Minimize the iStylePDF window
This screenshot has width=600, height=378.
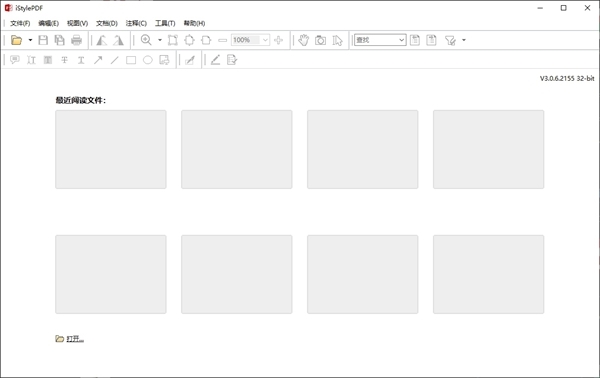pyautogui.click(x=540, y=8)
